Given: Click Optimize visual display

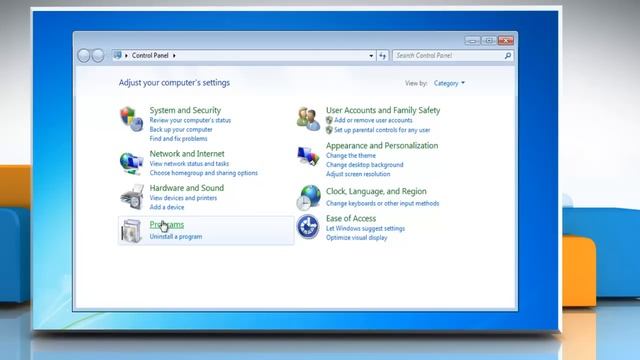Looking at the screenshot, I should [356, 238].
